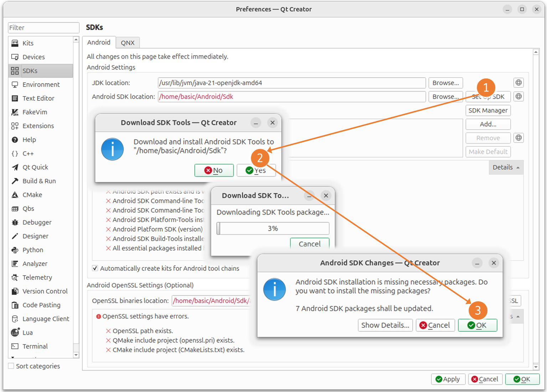The width and height of the screenshot is (547, 392).
Task: Close the Android SDK Changes dialog
Action: pos(494,263)
